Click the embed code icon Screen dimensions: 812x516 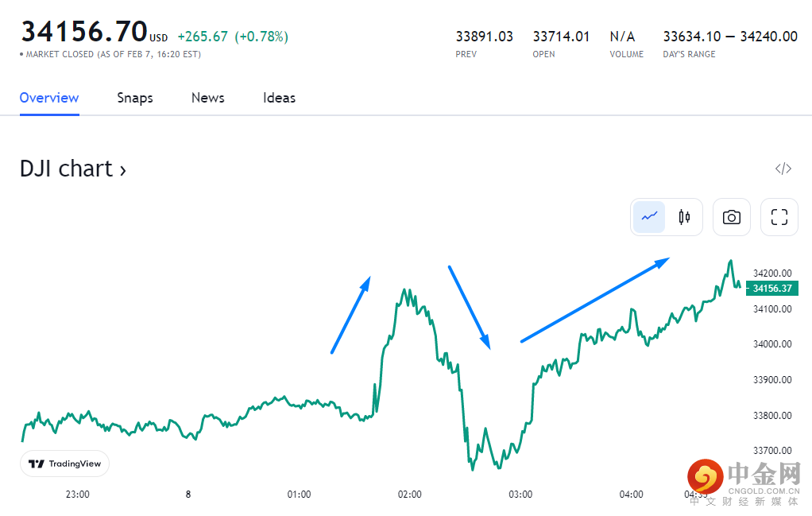(x=783, y=169)
